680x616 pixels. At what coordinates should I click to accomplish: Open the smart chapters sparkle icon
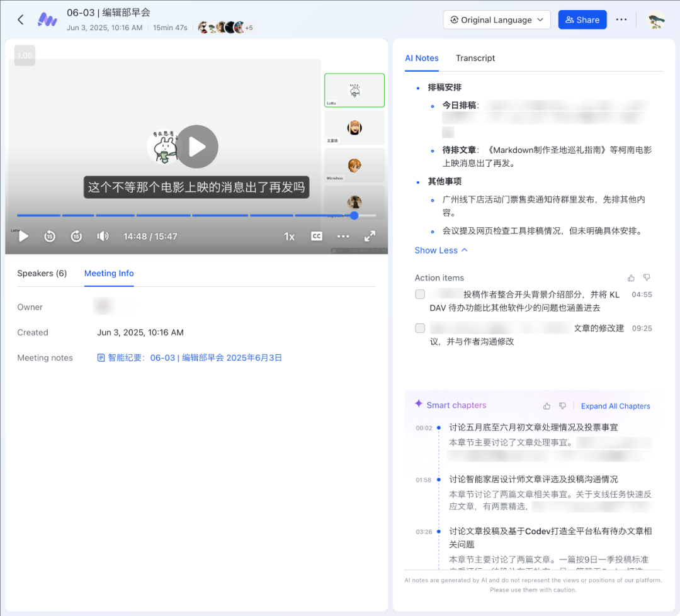pyautogui.click(x=419, y=403)
